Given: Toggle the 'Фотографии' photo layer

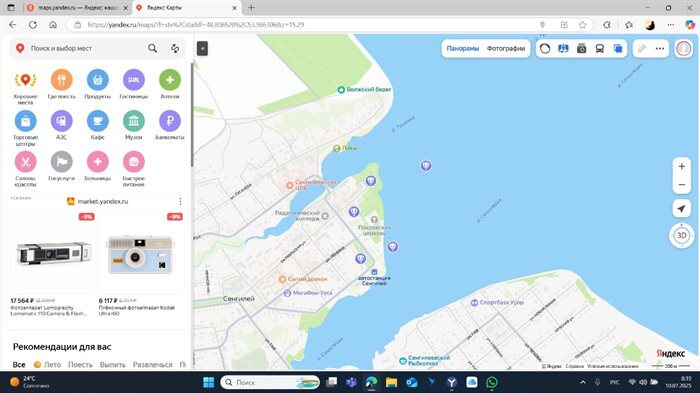Looking at the screenshot, I should point(506,49).
